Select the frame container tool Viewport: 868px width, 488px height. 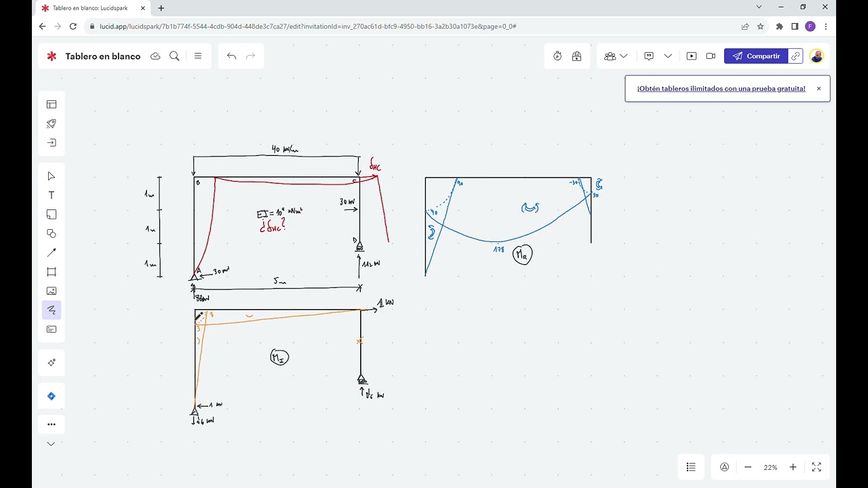click(x=52, y=272)
